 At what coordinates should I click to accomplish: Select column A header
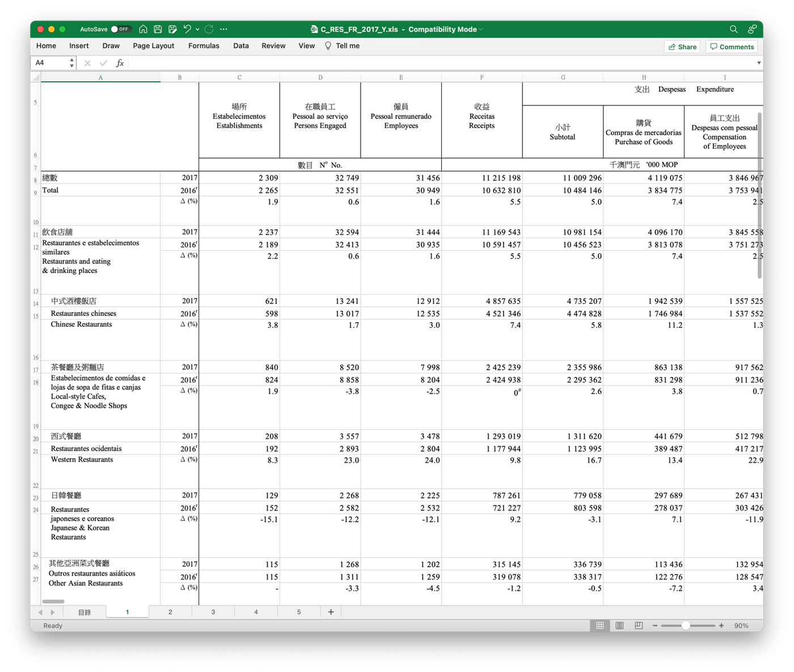pos(100,77)
